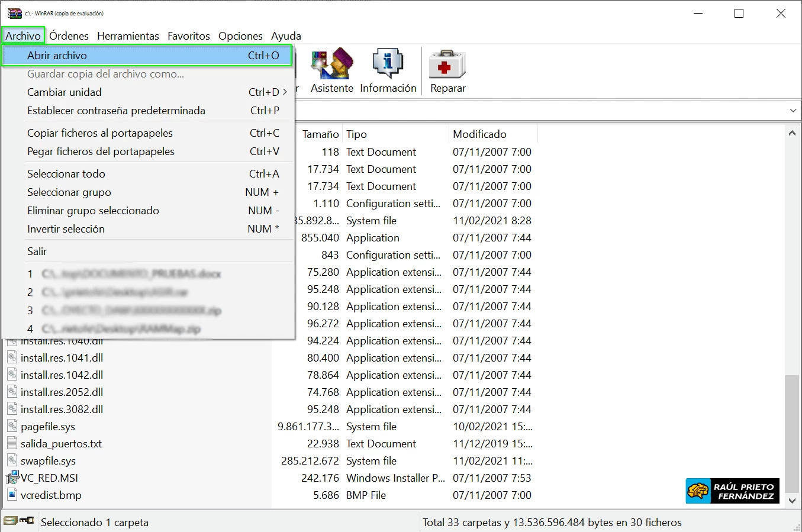802x532 pixels.
Task: Choose Invertir selección menu entry
Action: click(66, 229)
